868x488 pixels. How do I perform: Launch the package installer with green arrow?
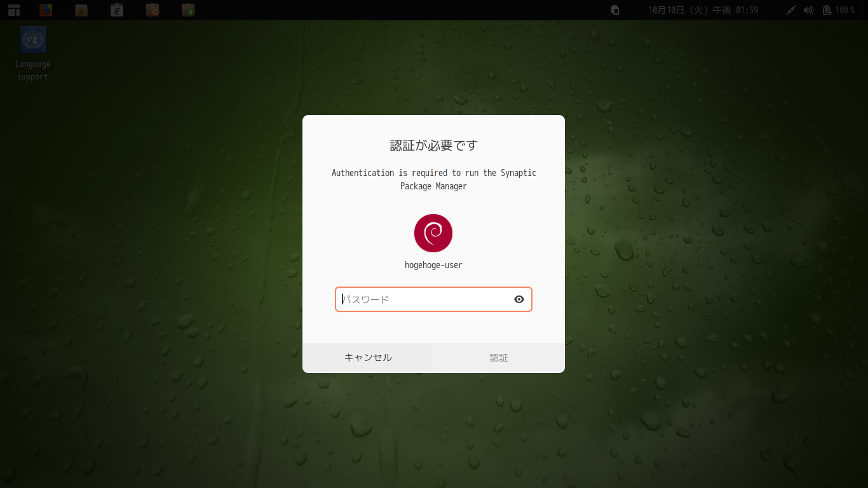point(188,10)
